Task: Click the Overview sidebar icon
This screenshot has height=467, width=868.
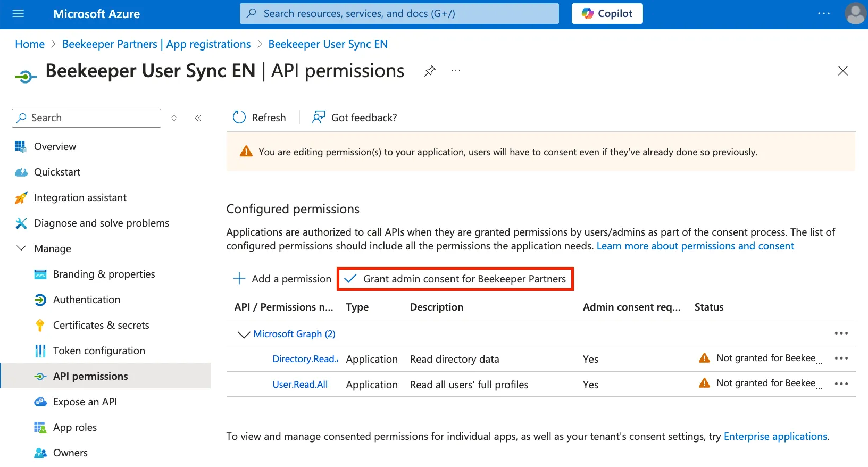Action: [21, 146]
